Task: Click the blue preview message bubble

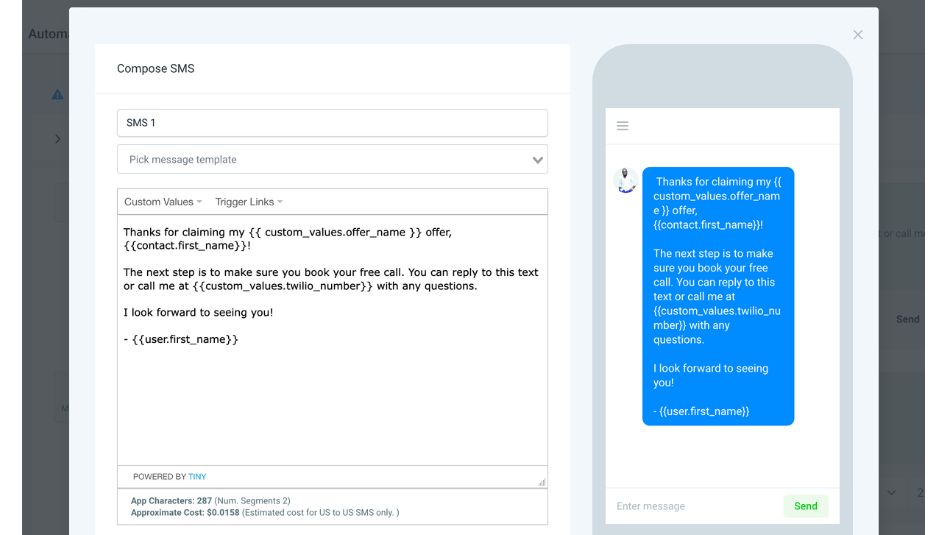Action: coord(718,296)
